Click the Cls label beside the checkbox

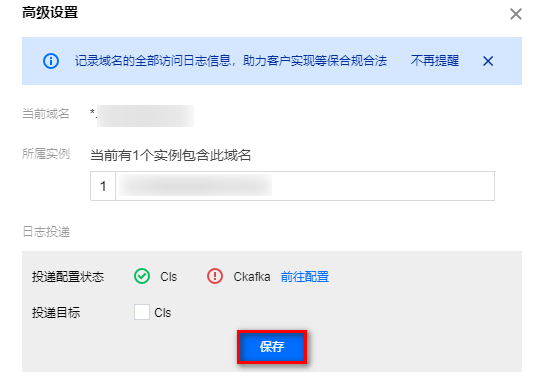click(x=162, y=313)
